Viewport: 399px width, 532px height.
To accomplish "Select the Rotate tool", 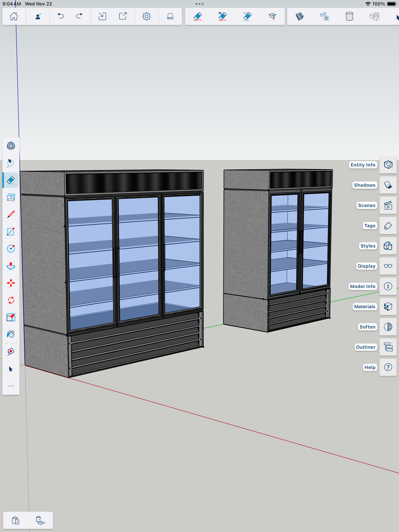I will coord(11,300).
